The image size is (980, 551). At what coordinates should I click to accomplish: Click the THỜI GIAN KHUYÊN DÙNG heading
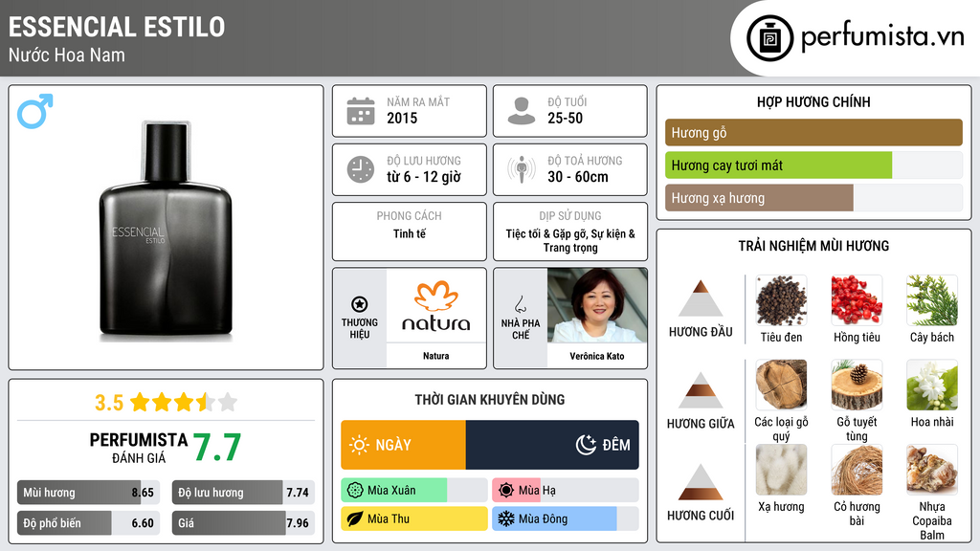490,399
